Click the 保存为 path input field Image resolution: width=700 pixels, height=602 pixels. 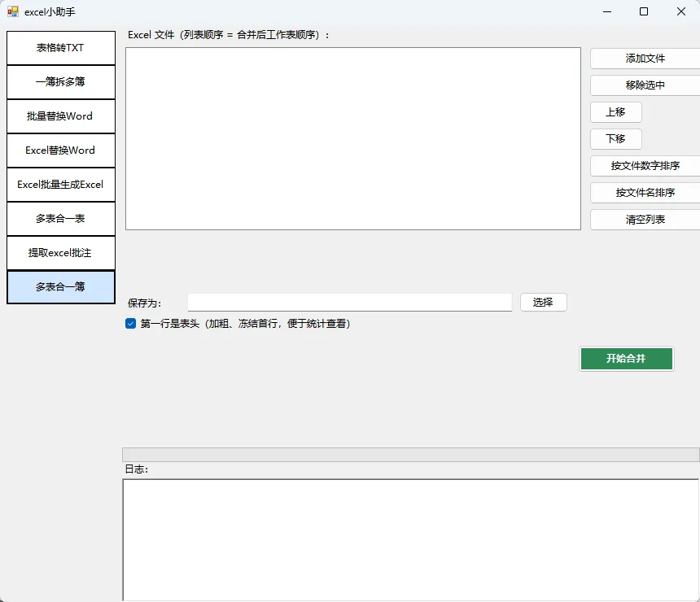tap(349, 303)
